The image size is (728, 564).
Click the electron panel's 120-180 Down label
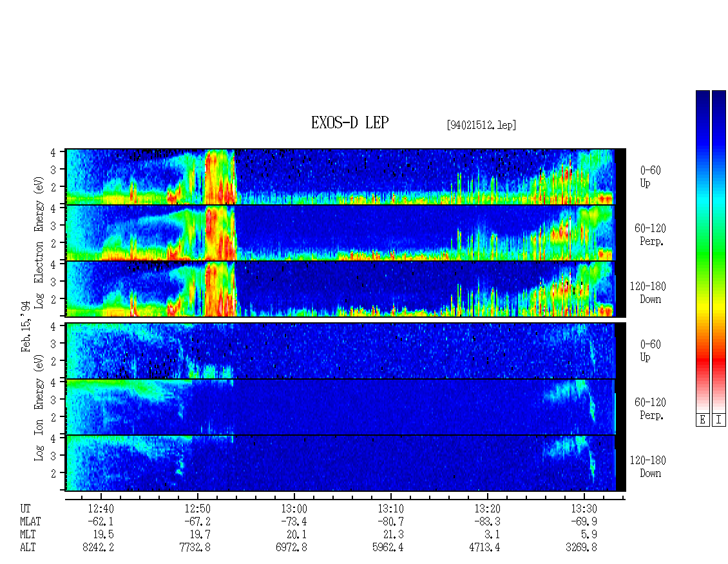[647, 293]
